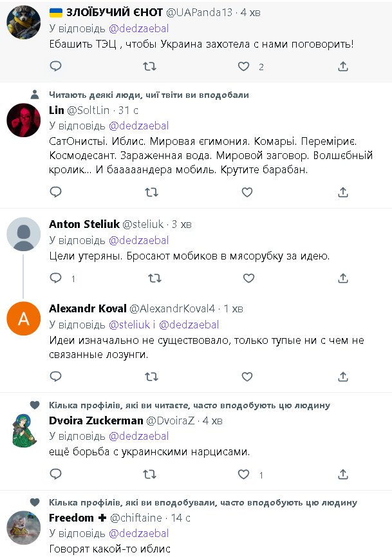
Task: Like Dvoira Zuckerman's tweet
Action: click(243, 475)
